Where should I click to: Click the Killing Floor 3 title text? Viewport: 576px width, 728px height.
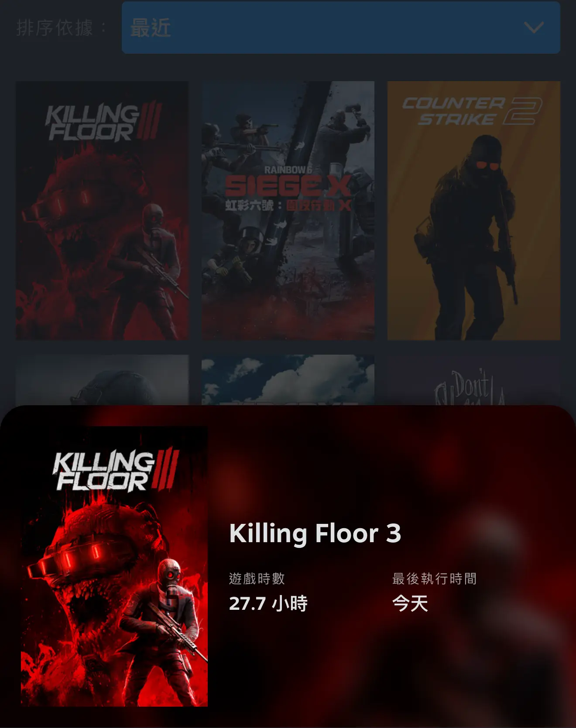click(315, 533)
